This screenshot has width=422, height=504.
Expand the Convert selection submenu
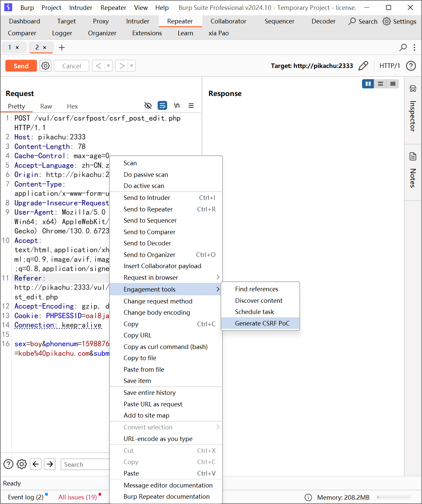pos(166,427)
